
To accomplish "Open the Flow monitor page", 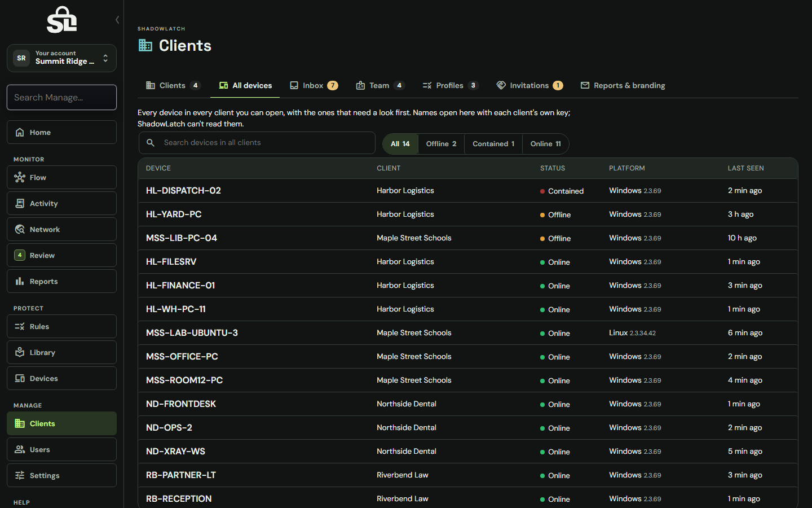I will pyautogui.click(x=61, y=177).
